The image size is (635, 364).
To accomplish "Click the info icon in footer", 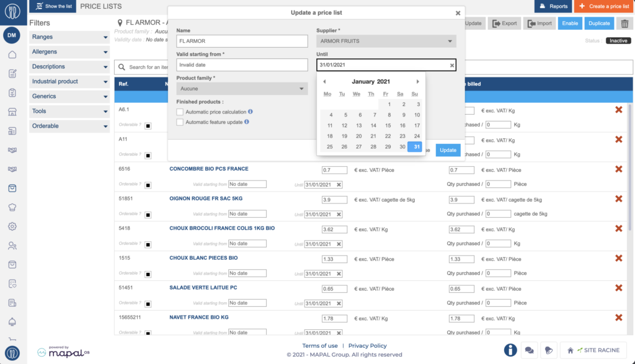I will click(510, 350).
